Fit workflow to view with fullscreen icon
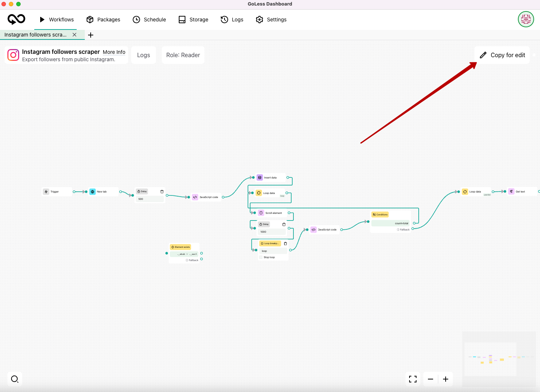This screenshot has width=540, height=392. click(x=413, y=379)
